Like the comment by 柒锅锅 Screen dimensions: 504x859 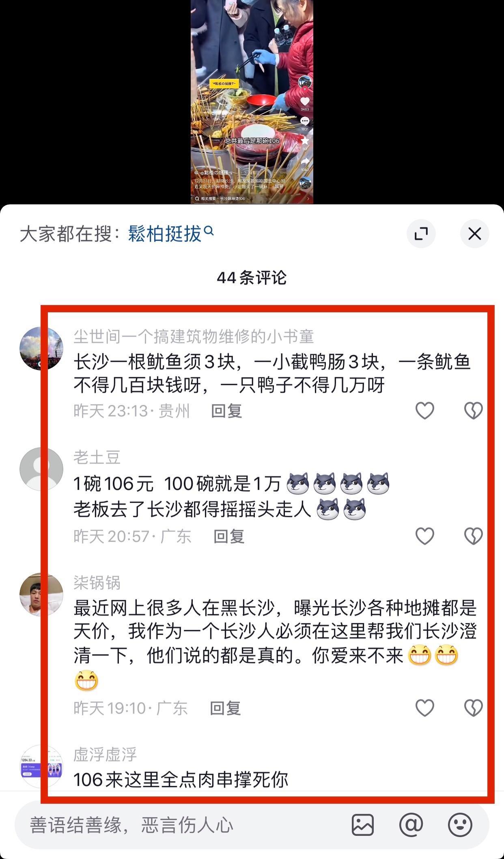pos(425,708)
